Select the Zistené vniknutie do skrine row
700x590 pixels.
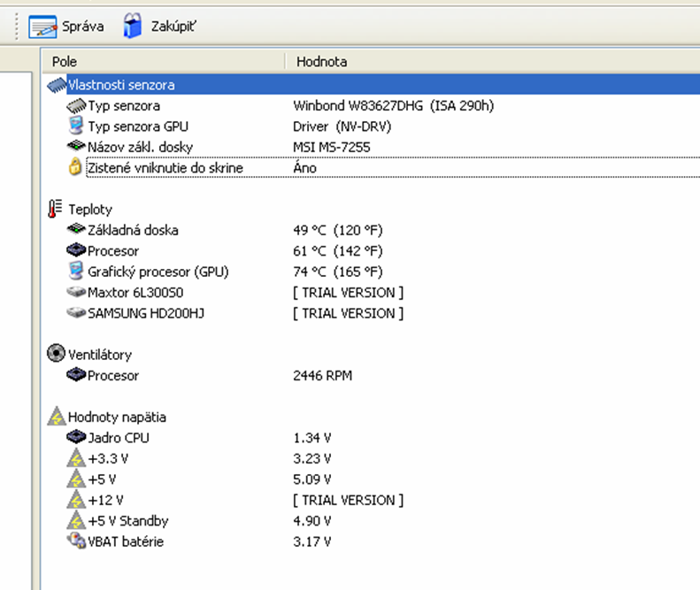coord(393,168)
